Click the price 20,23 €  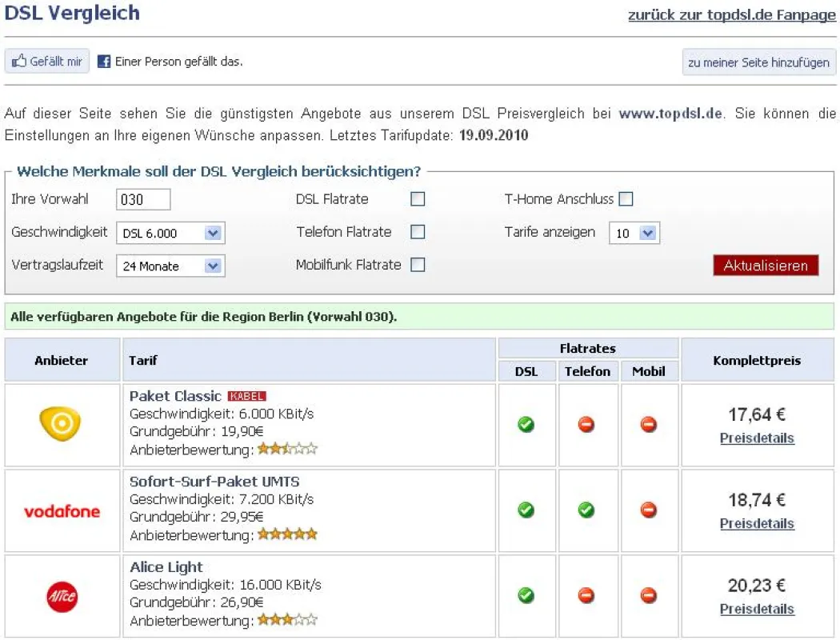[x=757, y=586]
